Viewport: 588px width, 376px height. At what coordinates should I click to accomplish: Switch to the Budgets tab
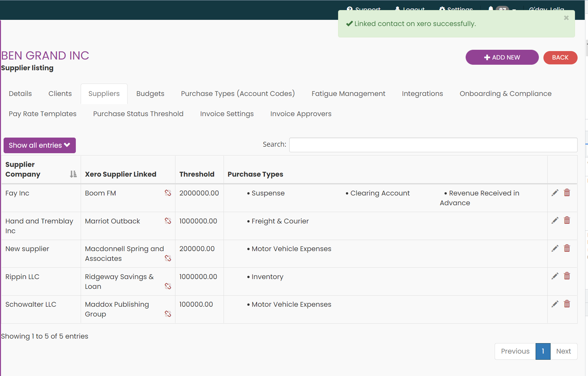click(150, 94)
